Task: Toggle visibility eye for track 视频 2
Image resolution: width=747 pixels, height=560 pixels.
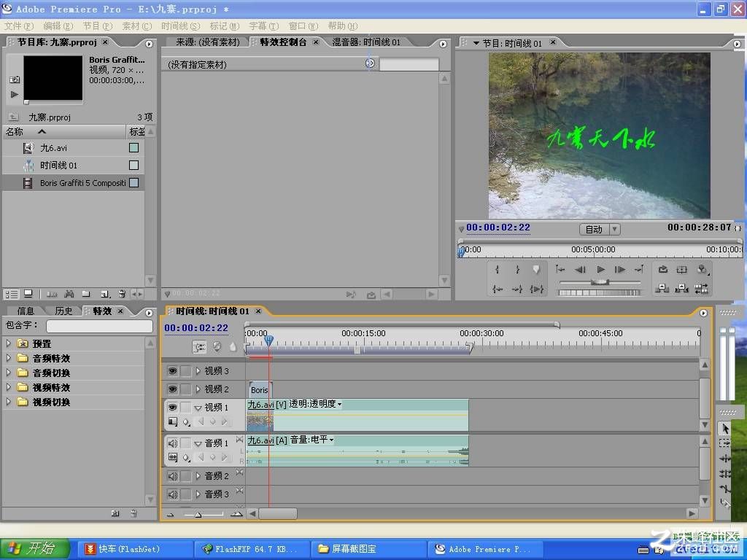Action: point(172,389)
